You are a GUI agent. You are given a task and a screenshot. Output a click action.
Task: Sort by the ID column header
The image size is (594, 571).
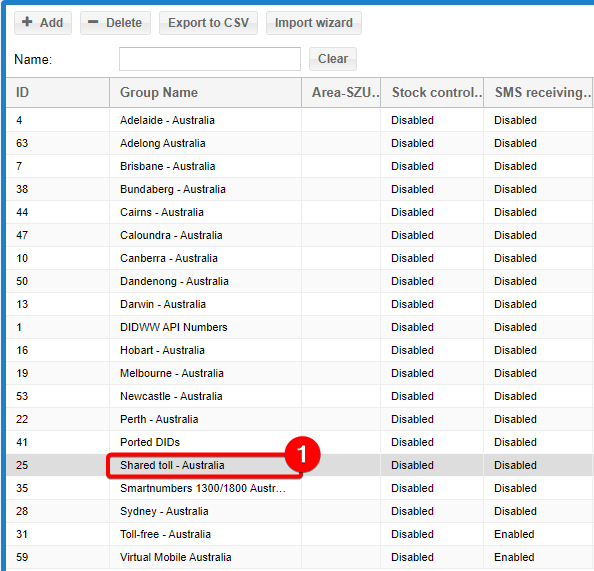tap(58, 92)
